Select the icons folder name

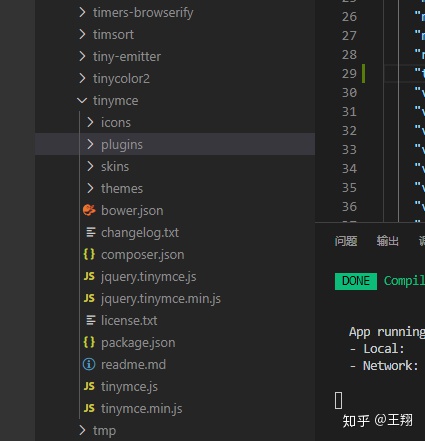[116, 122]
